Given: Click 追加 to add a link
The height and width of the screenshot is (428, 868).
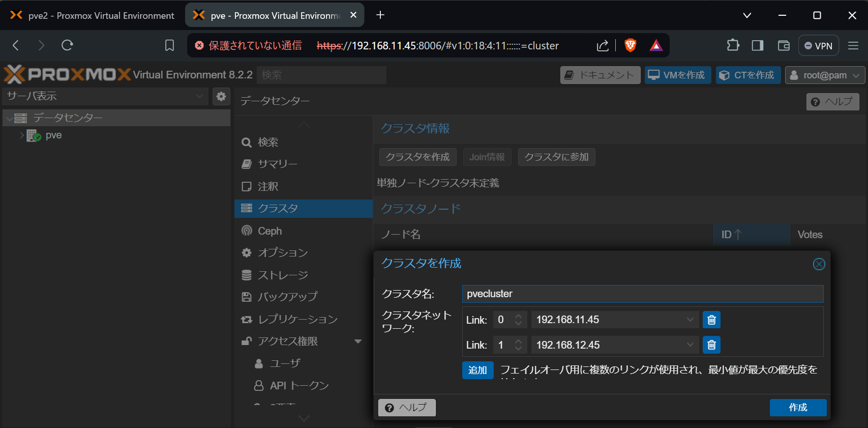Looking at the screenshot, I should [477, 370].
